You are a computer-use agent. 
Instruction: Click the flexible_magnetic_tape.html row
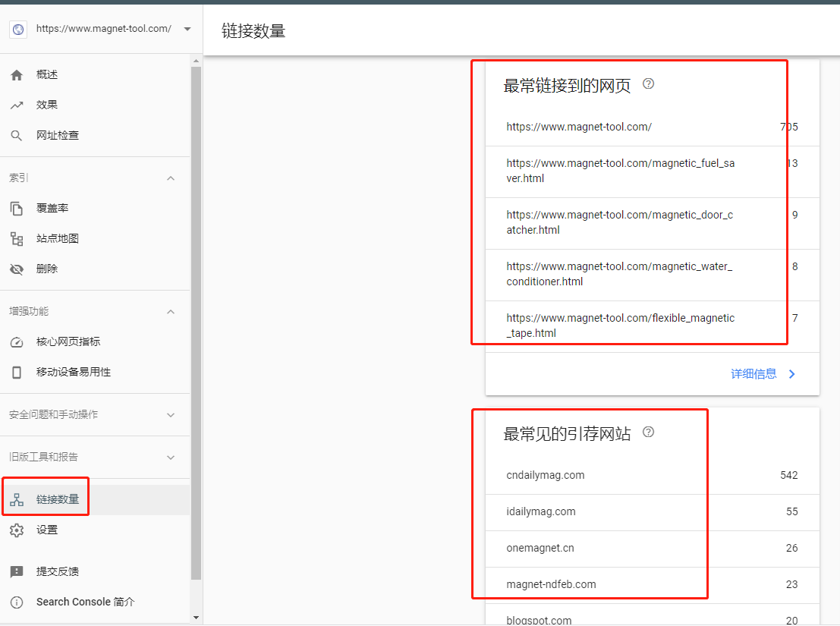tap(652, 326)
